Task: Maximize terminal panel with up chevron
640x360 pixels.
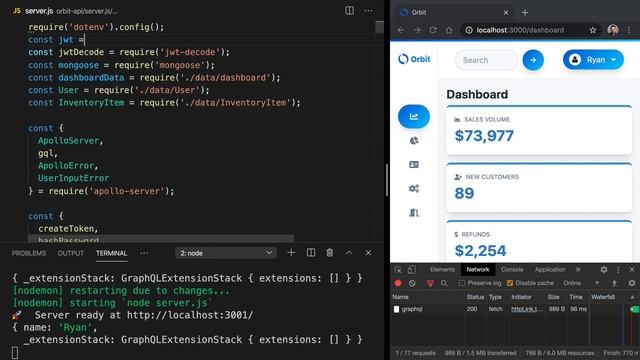Action: point(349,253)
